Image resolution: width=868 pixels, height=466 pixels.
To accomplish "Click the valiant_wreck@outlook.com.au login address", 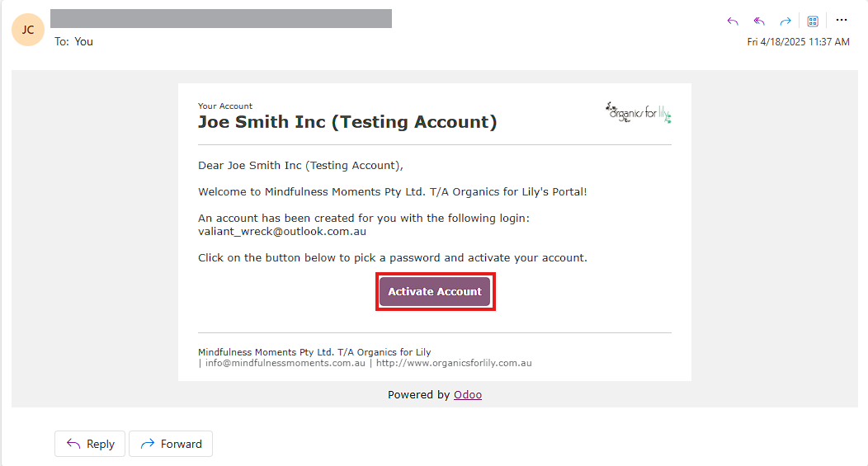I will pos(282,231).
